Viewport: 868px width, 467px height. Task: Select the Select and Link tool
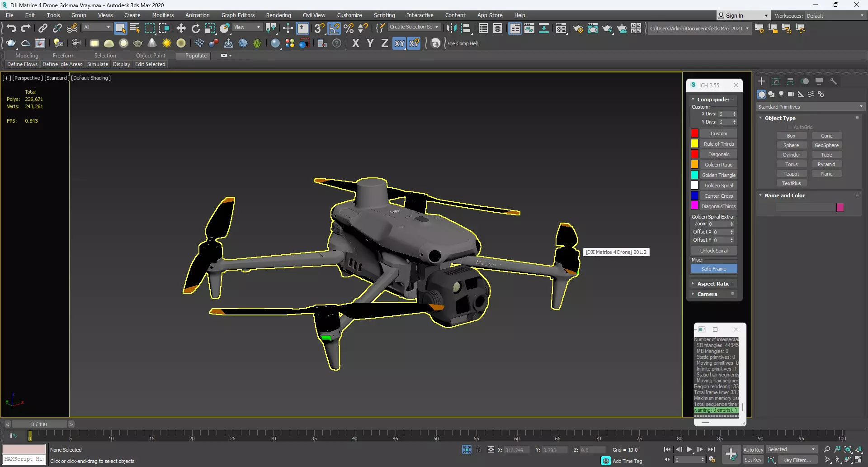(x=42, y=28)
